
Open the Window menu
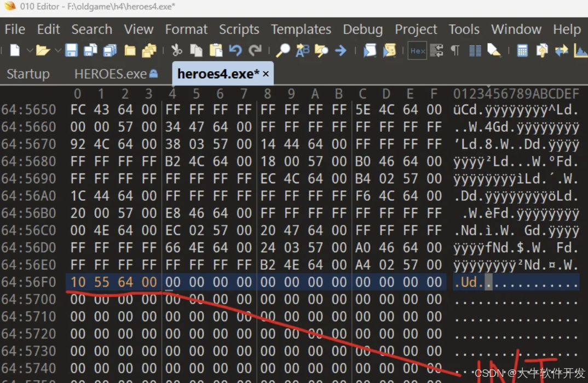tap(516, 29)
